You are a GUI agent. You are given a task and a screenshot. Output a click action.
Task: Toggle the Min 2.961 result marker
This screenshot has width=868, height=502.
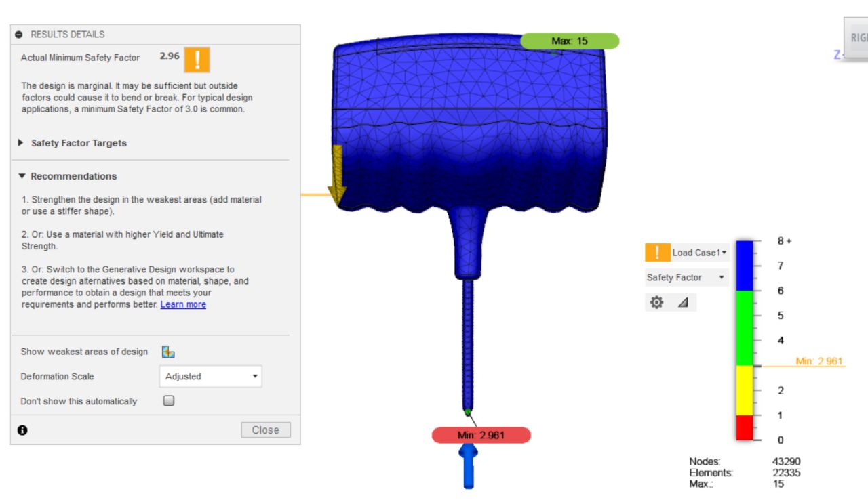pos(481,435)
